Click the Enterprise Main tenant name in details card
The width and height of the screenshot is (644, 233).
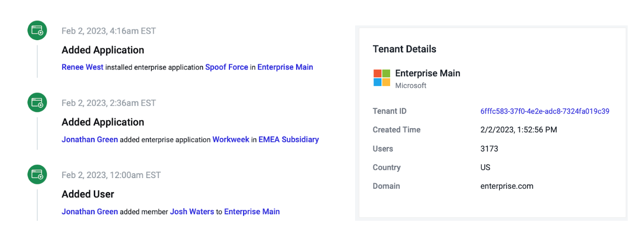(428, 73)
